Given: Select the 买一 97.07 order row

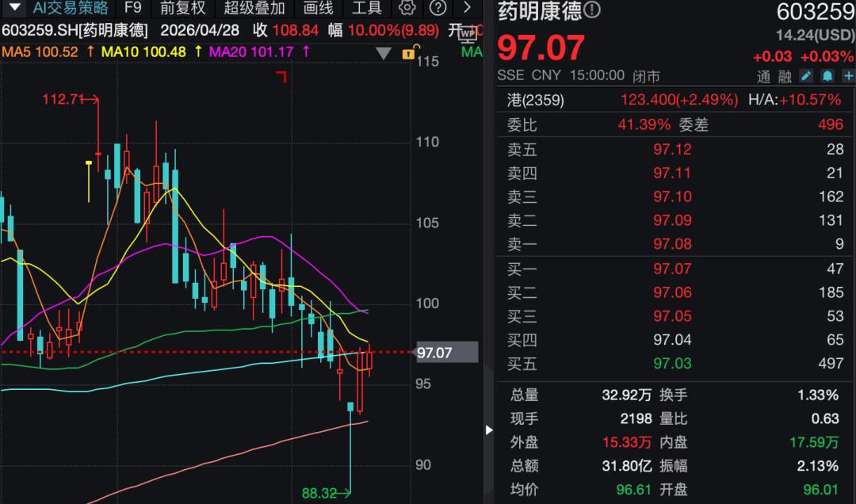Looking at the screenshot, I should (674, 269).
